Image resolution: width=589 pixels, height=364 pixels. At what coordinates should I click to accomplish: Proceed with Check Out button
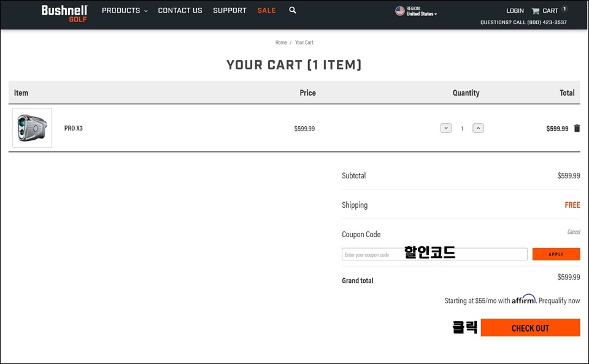click(x=530, y=328)
